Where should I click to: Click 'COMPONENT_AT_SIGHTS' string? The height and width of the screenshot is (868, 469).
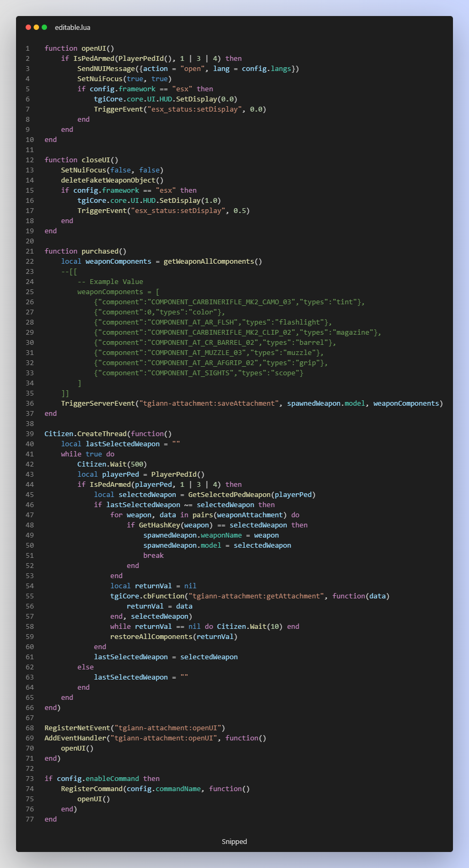192,373
